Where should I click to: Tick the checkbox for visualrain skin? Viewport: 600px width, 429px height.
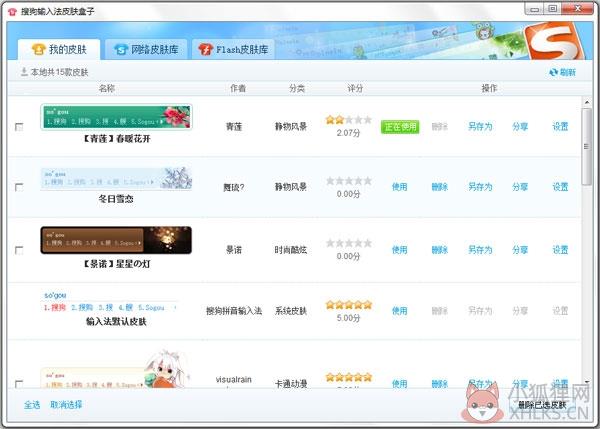pos(19,384)
